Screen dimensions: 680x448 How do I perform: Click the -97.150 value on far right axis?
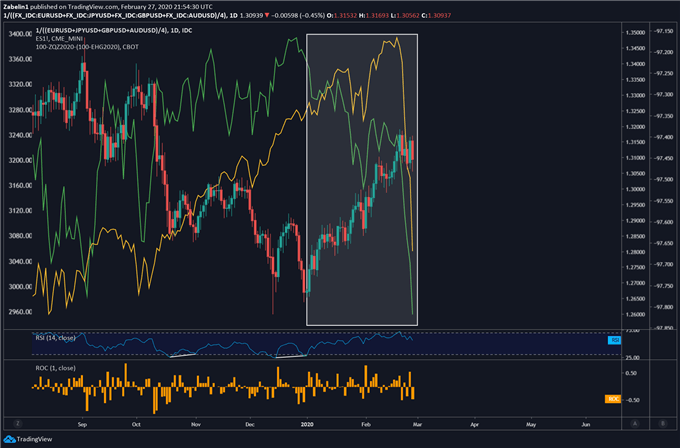tap(664, 31)
